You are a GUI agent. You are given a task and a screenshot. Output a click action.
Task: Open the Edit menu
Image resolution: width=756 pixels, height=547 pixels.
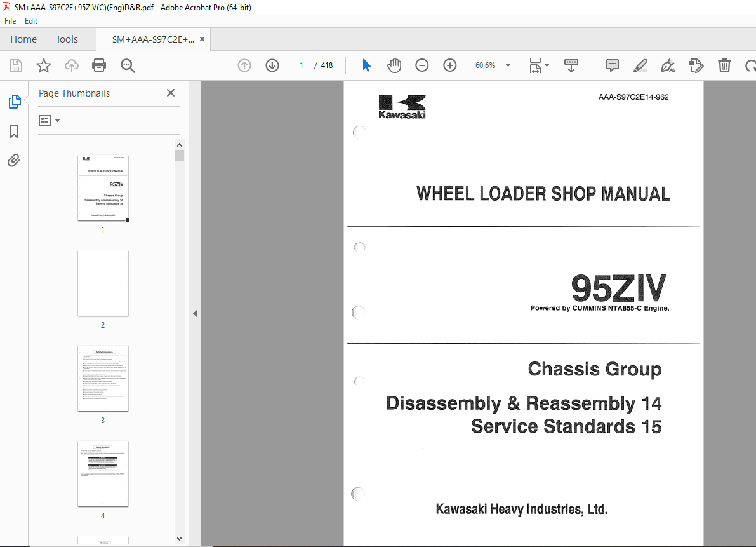point(31,21)
